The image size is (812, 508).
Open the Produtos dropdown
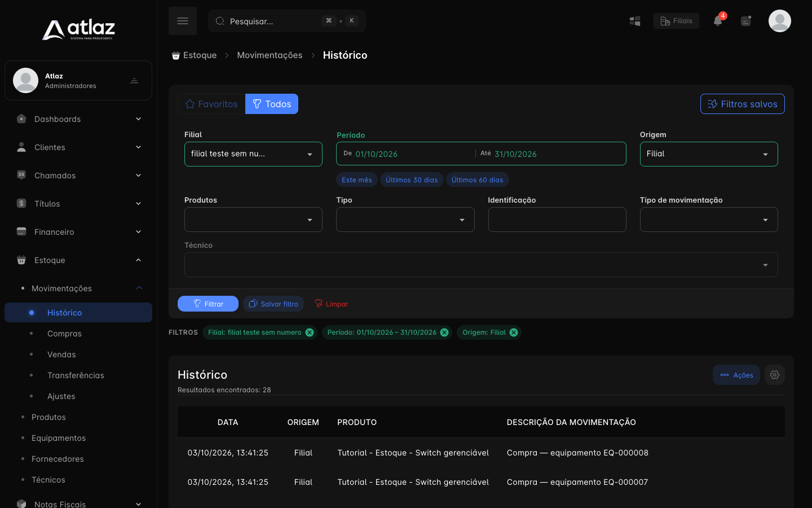click(x=253, y=220)
